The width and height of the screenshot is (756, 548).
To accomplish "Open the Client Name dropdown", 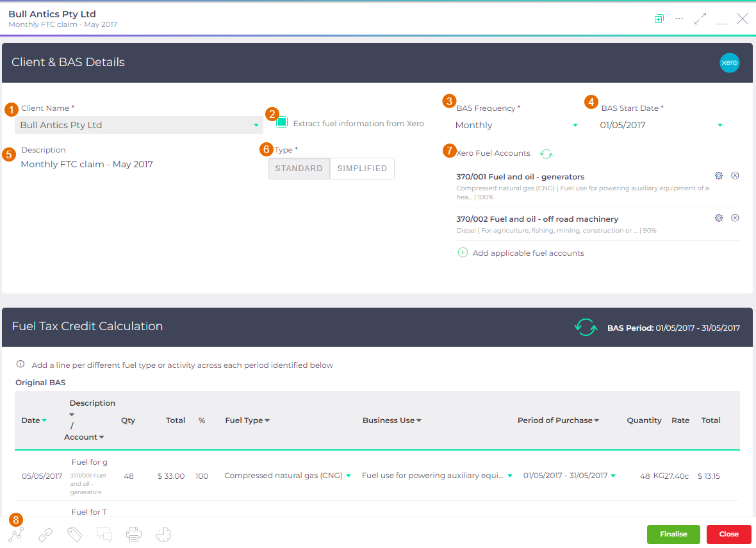I will [x=139, y=125].
